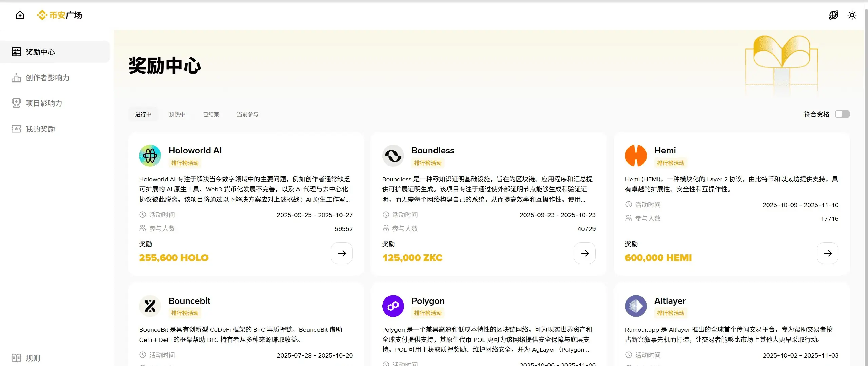This screenshot has height=366, width=868.
Task: Click the Hemi project logo
Action: pos(636,156)
